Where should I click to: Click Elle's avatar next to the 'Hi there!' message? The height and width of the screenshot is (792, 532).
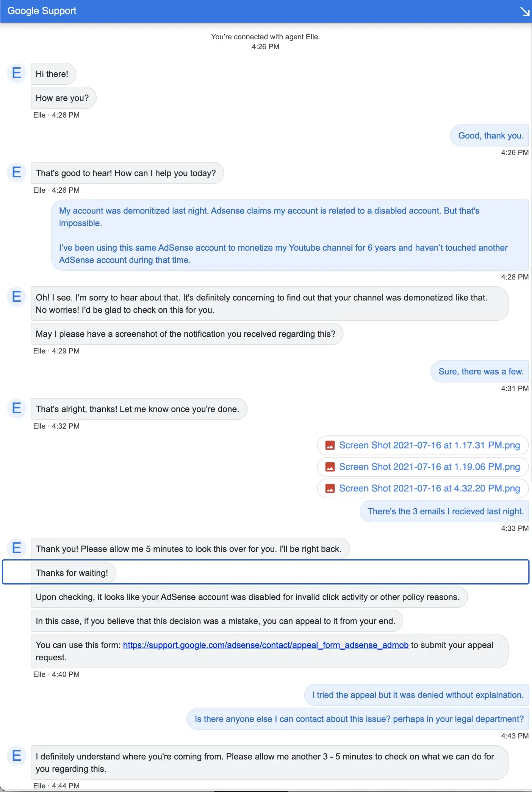tap(16, 73)
